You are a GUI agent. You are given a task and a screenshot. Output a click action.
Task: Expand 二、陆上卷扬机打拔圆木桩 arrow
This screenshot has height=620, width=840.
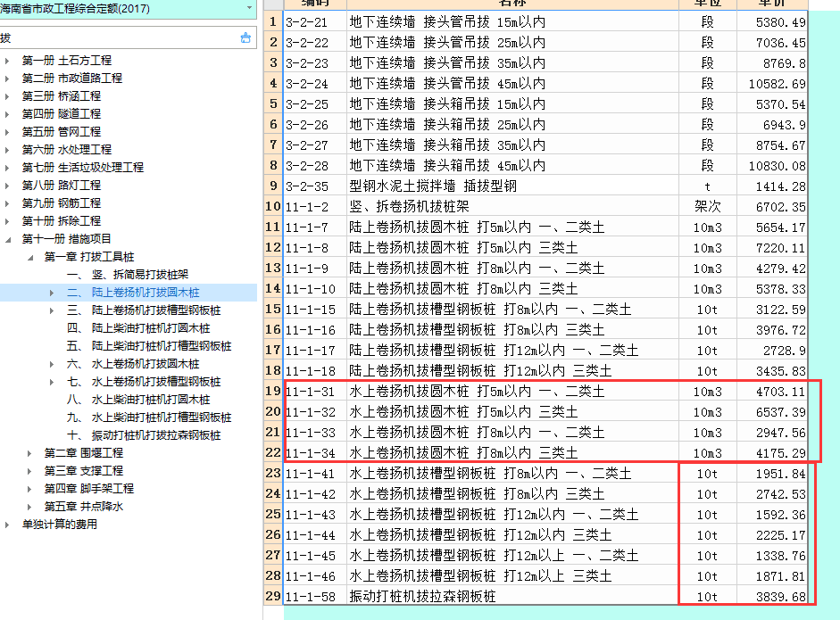[52, 293]
